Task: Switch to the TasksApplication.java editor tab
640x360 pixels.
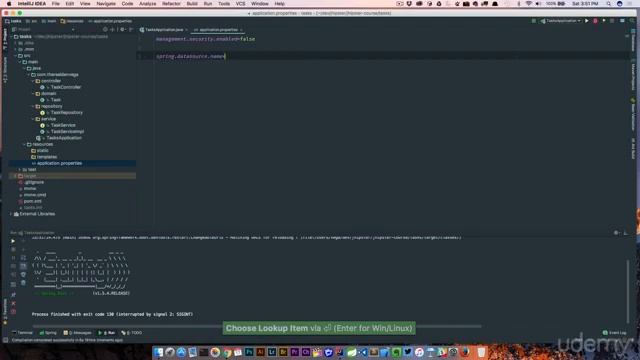Action: coord(163,30)
